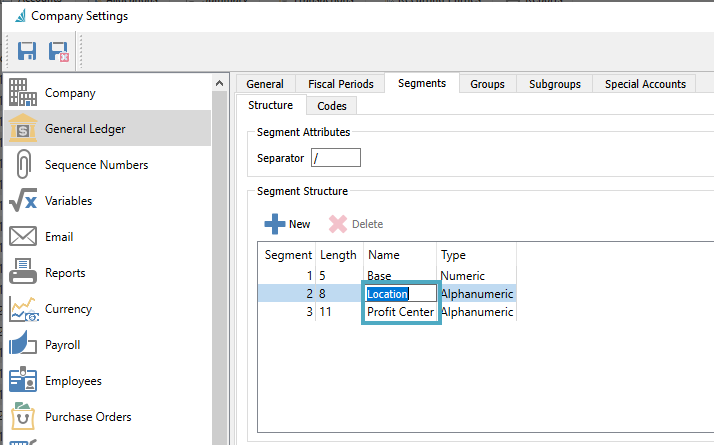The image size is (714, 445).
Task: Click the Delete segment button
Action: [356, 224]
